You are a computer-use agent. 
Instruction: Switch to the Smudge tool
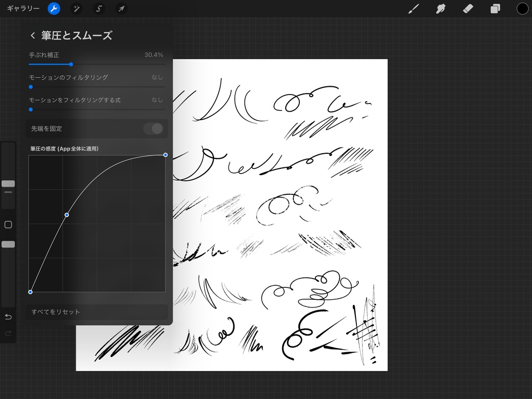pyautogui.click(x=440, y=8)
